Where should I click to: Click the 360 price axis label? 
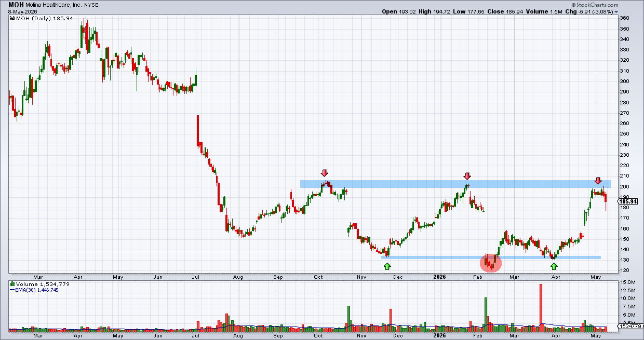tap(625, 18)
